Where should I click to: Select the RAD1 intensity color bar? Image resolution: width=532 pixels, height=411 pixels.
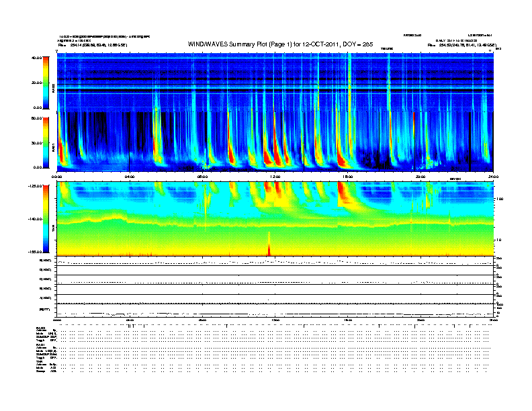tap(46, 142)
